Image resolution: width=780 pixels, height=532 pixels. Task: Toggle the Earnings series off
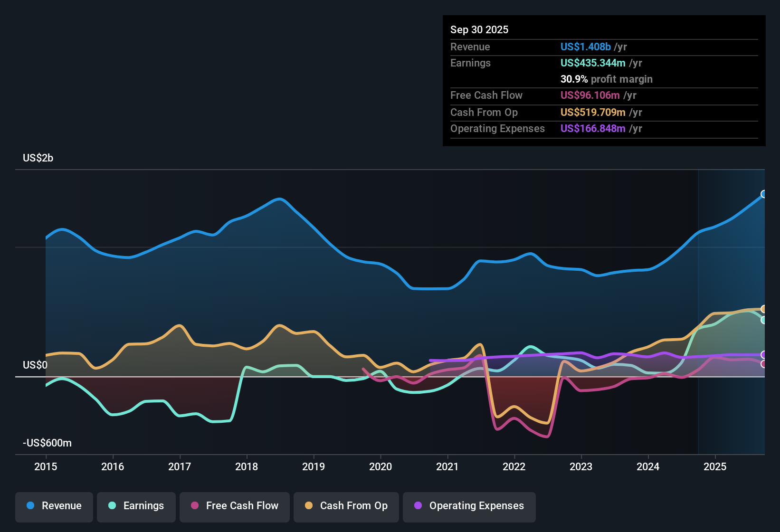point(136,506)
